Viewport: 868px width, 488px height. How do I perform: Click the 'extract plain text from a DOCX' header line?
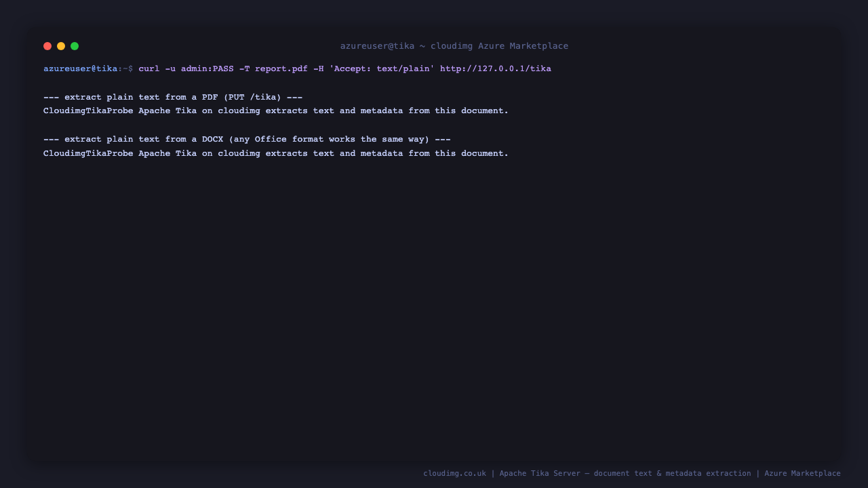[x=247, y=140]
